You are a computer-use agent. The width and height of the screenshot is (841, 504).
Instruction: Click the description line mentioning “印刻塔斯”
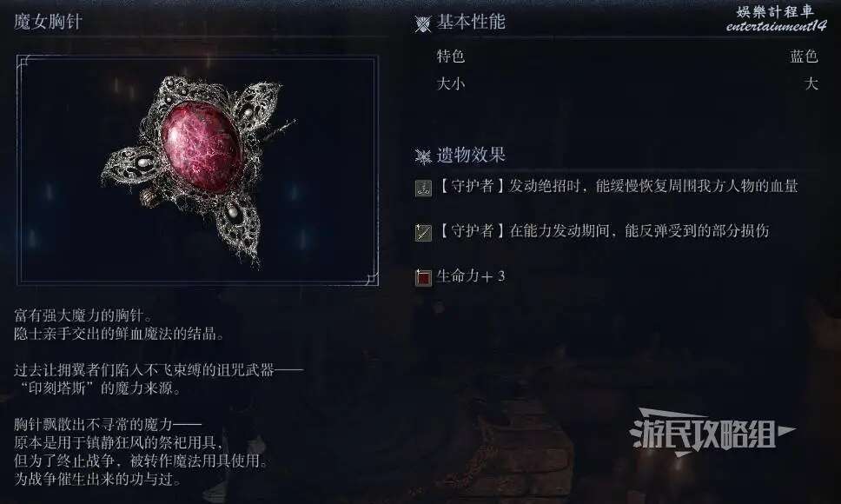tap(97, 388)
